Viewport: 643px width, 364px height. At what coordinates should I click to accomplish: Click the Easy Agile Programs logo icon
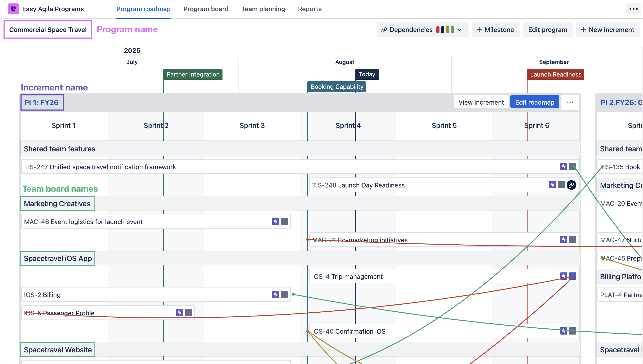pyautogui.click(x=13, y=9)
